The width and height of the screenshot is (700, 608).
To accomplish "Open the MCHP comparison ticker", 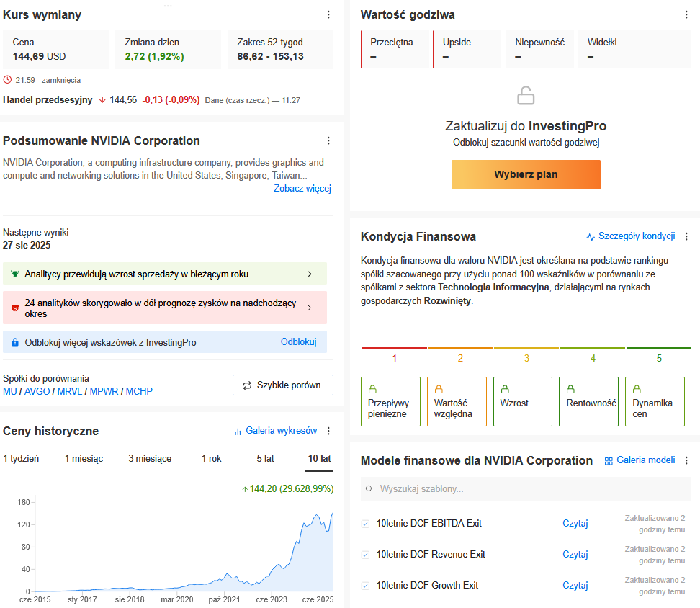I will click(x=139, y=391).
